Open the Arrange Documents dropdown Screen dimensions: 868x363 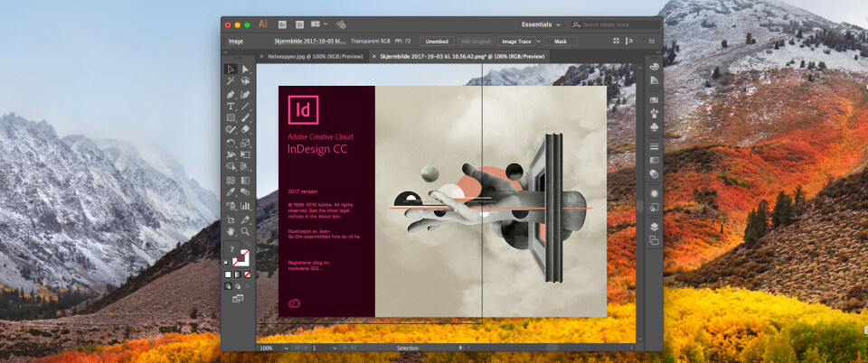319,24
